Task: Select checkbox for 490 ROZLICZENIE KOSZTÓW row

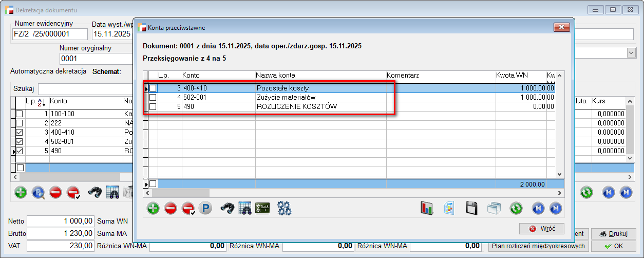Action: (153, 107)
